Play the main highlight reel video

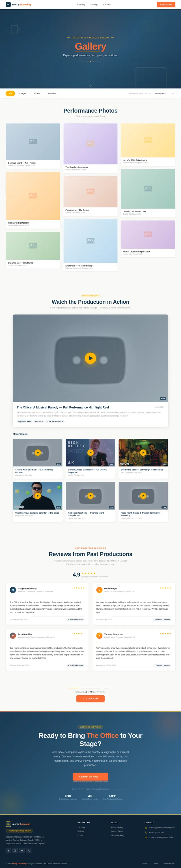pos(90,358)
